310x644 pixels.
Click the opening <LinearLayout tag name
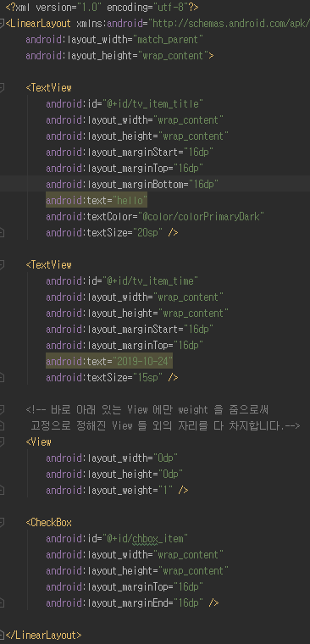click(39, 24)
